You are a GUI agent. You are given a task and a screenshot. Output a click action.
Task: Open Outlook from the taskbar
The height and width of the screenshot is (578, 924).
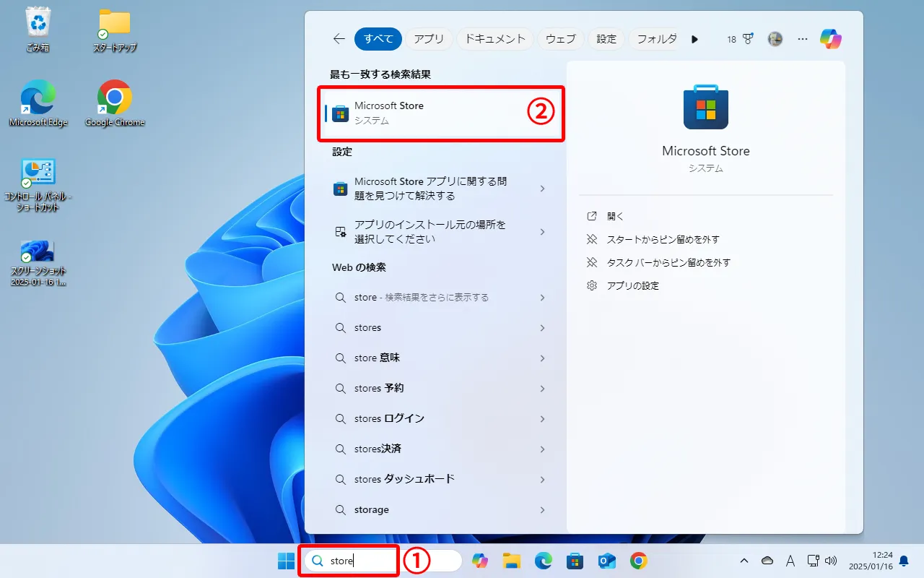click(606, 561)
